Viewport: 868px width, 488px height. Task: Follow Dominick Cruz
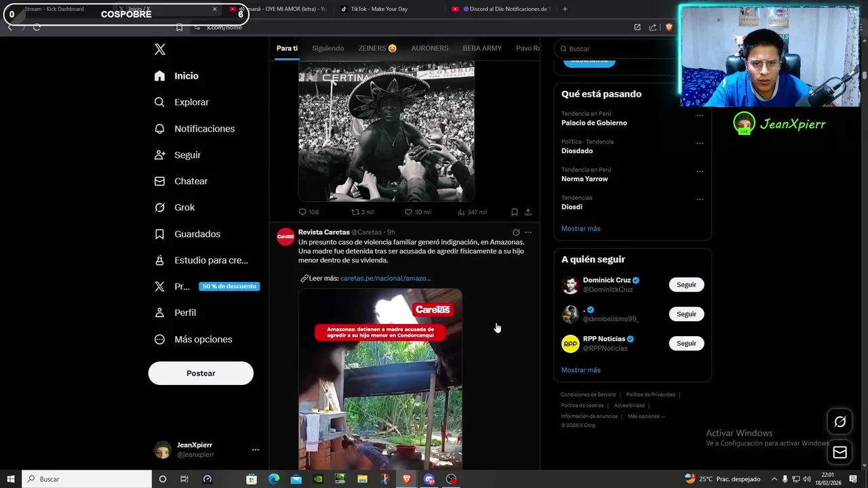(x=686, y=285)
